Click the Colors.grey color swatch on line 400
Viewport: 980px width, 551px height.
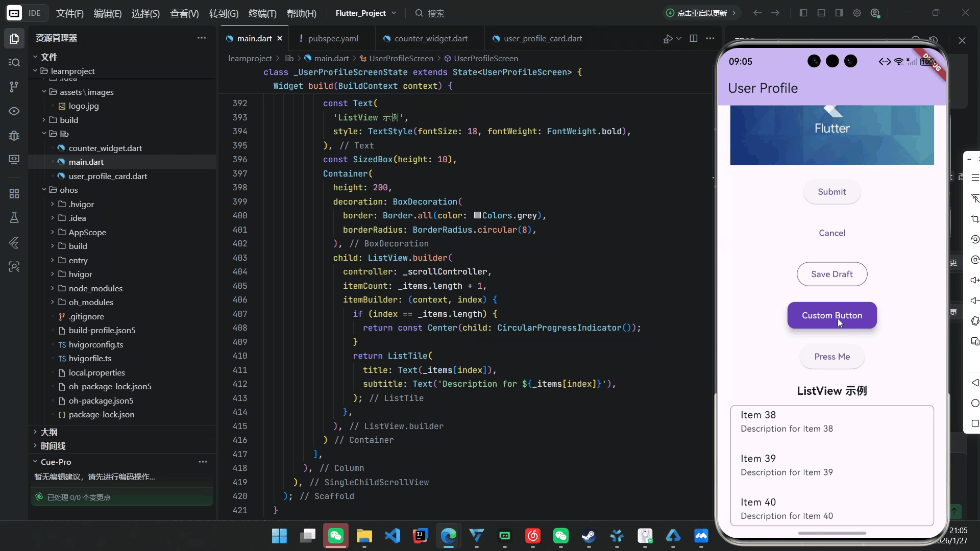point(477,215)
